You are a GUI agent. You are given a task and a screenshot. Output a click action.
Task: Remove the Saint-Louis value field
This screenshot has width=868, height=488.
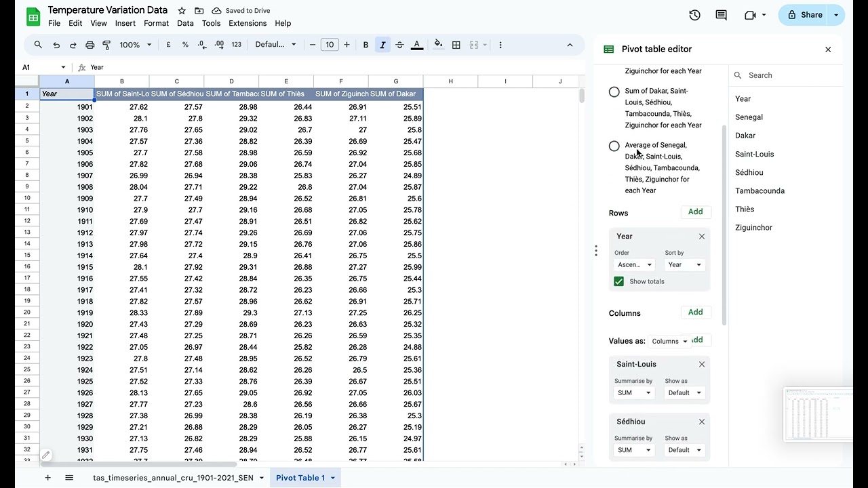coord(702,364)
